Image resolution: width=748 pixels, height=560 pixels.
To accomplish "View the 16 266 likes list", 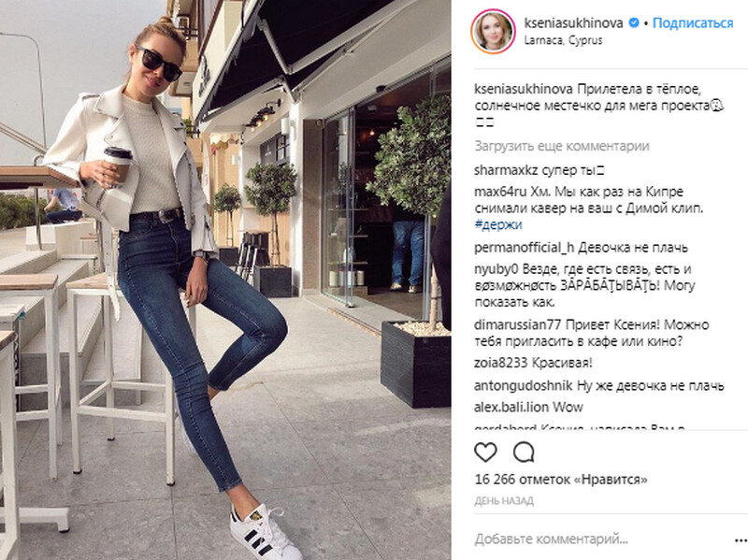I will pyautogui.click(x=561, y=479).
